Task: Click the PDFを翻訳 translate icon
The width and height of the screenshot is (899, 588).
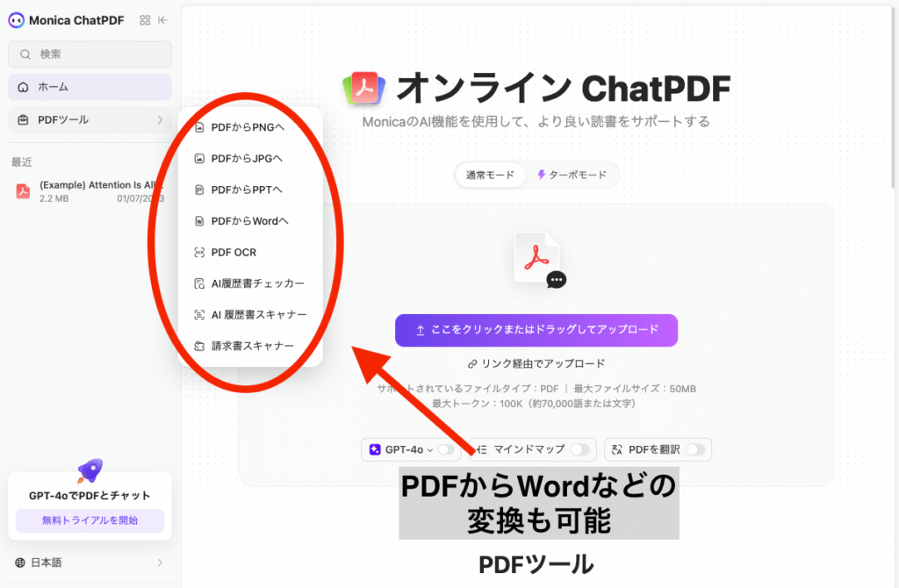Action: pos(617,450)
